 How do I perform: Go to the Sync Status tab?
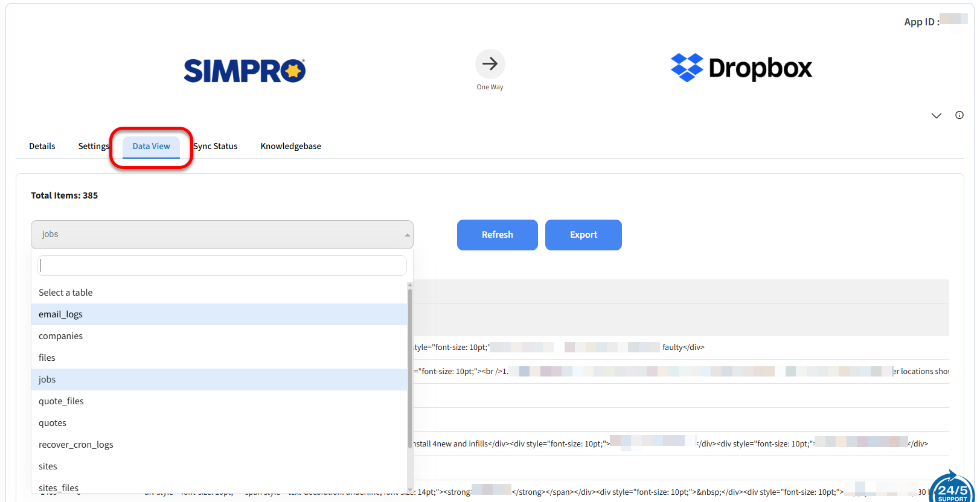(216, 146)
